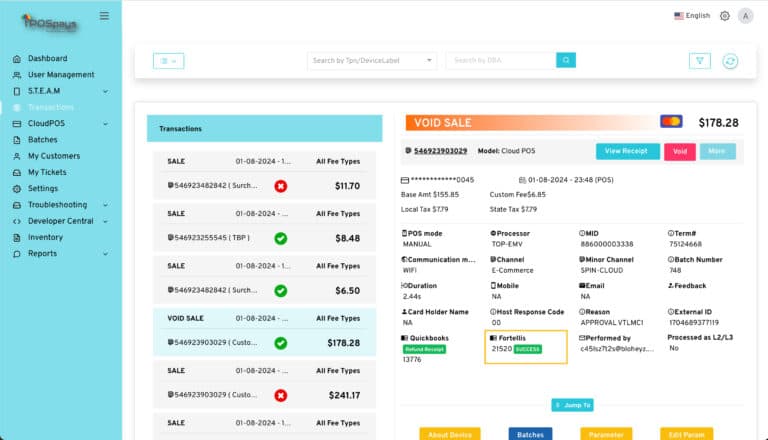Expand Developer Central chevron

tap(105, 221)
